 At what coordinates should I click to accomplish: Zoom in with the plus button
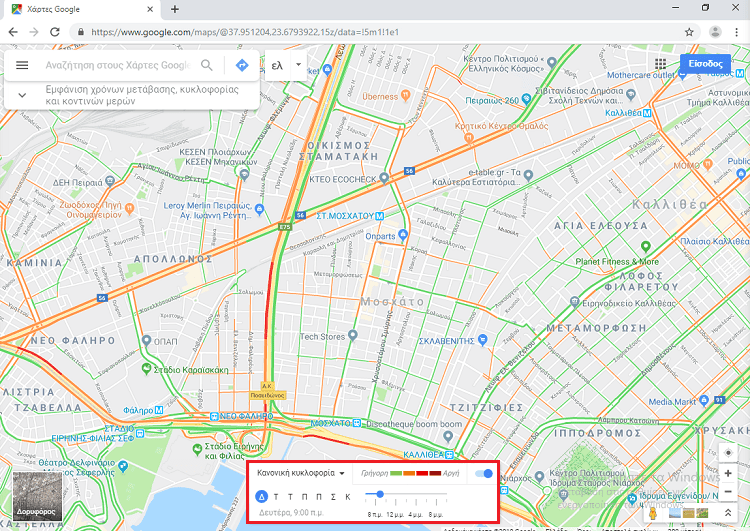728,474
